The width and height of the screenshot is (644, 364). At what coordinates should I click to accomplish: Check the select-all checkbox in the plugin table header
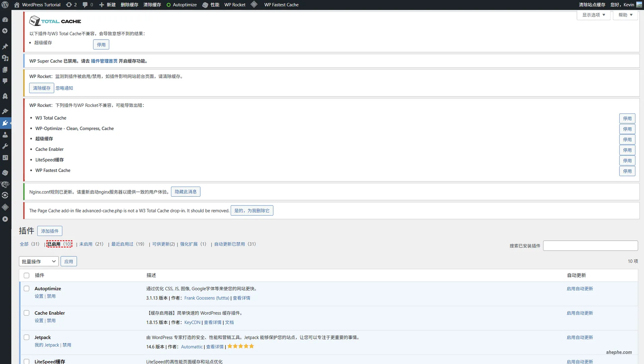click(26, 275)
